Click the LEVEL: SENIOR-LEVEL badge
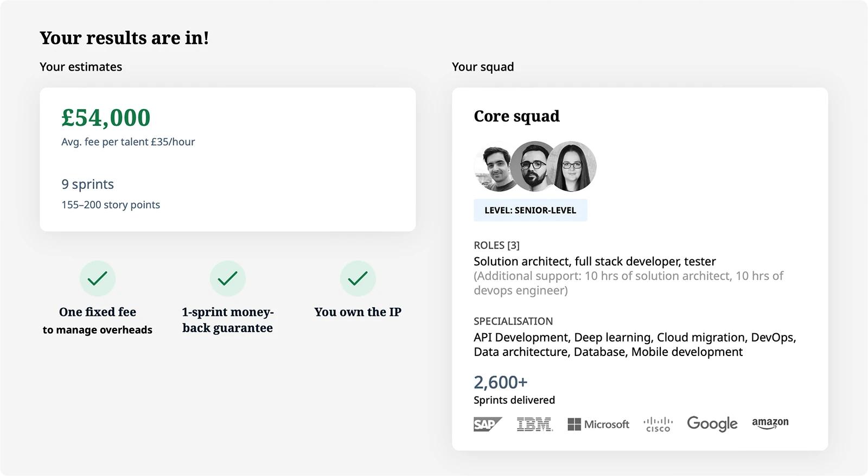 (531, 211)
